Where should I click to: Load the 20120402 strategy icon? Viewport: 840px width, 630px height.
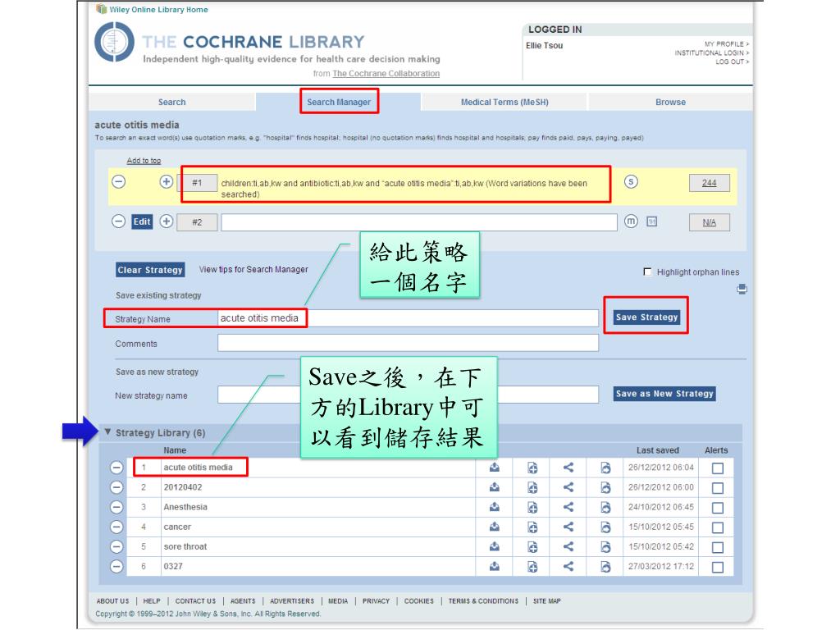495,487
